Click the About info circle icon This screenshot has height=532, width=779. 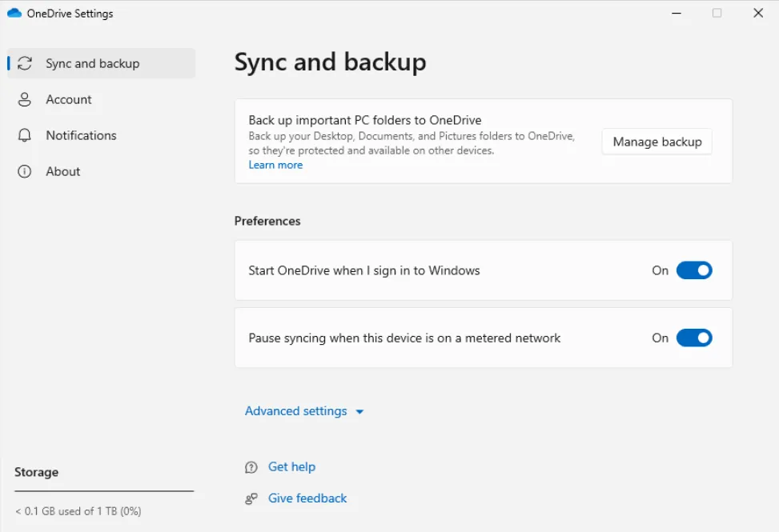(24, 171)
